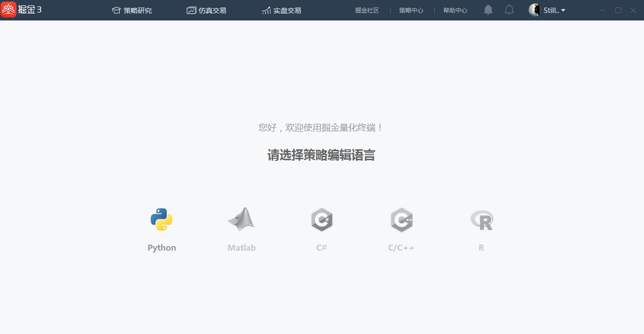Go to 帮助中心 link
The width and height of the screenshot is (644, 334).
point(455,10)
